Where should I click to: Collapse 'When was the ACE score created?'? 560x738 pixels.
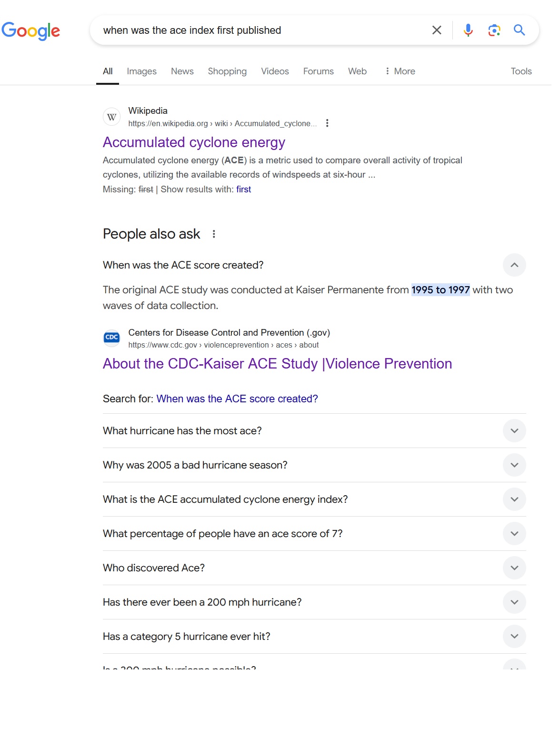[514, 265]
